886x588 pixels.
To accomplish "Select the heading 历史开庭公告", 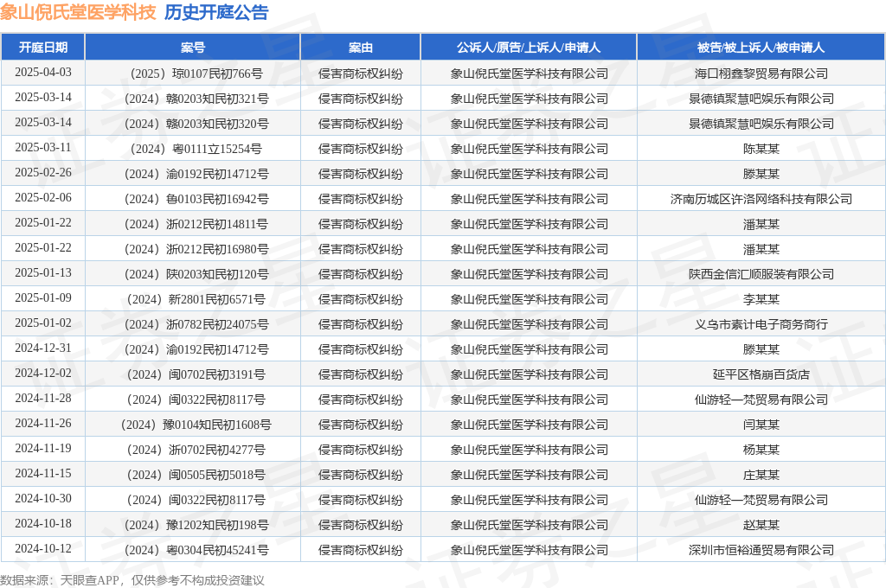I will (x=216, y=12).
